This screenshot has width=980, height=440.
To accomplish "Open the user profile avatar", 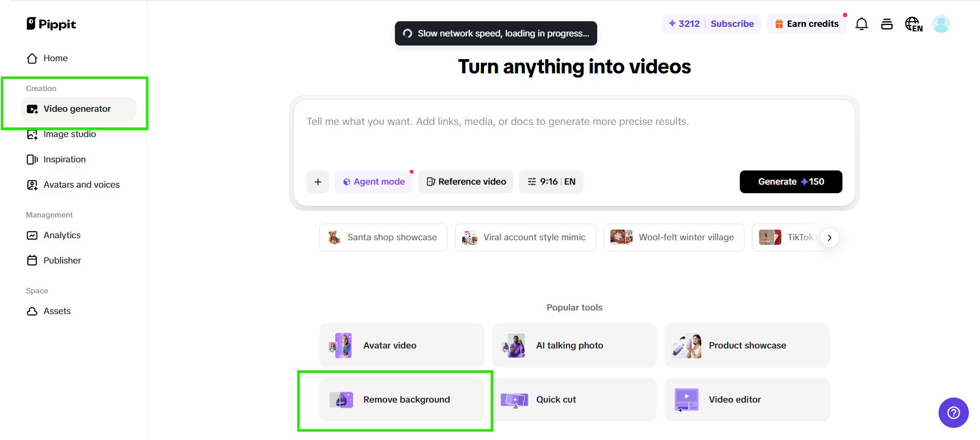I will click(x=941, y=24).
